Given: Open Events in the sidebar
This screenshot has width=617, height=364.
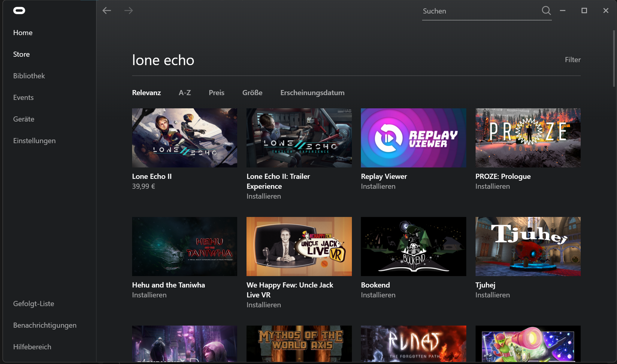Looking at the screenshot, I should (x=23, y=98).
